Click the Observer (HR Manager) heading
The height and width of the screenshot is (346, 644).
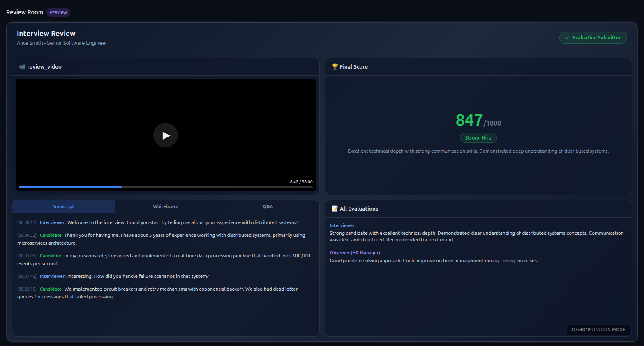click(x=355, y=253)
